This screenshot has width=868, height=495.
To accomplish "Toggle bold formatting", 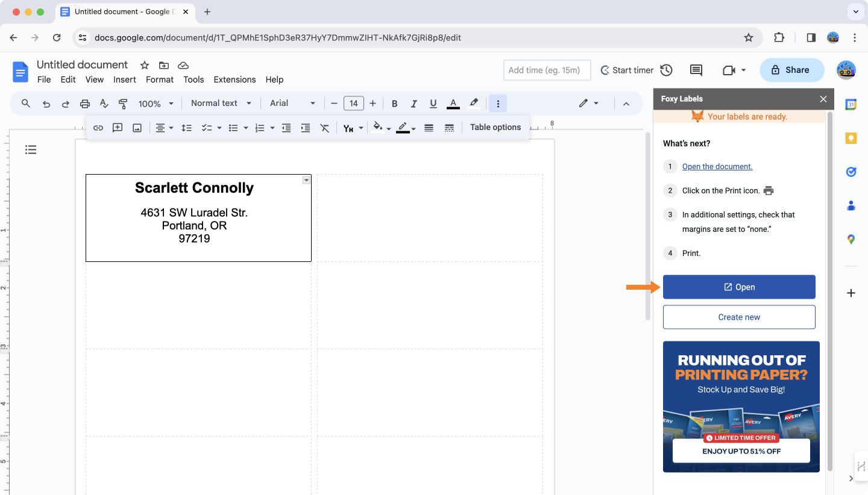I will pos(394,103).
